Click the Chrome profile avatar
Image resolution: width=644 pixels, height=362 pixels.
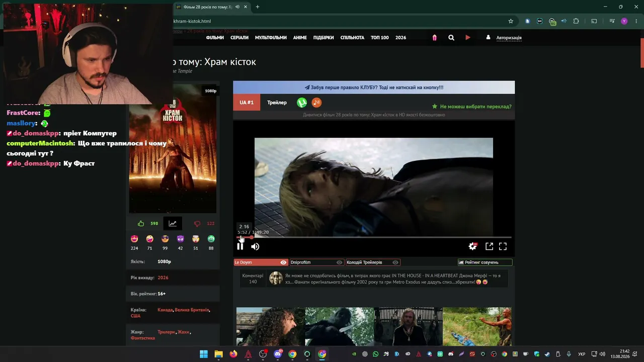624,21
